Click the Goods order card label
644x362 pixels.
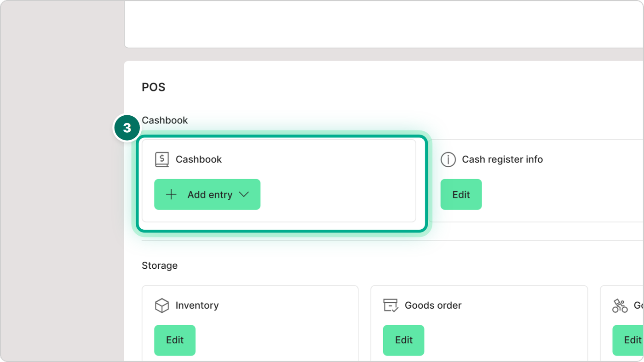(433, 305)
